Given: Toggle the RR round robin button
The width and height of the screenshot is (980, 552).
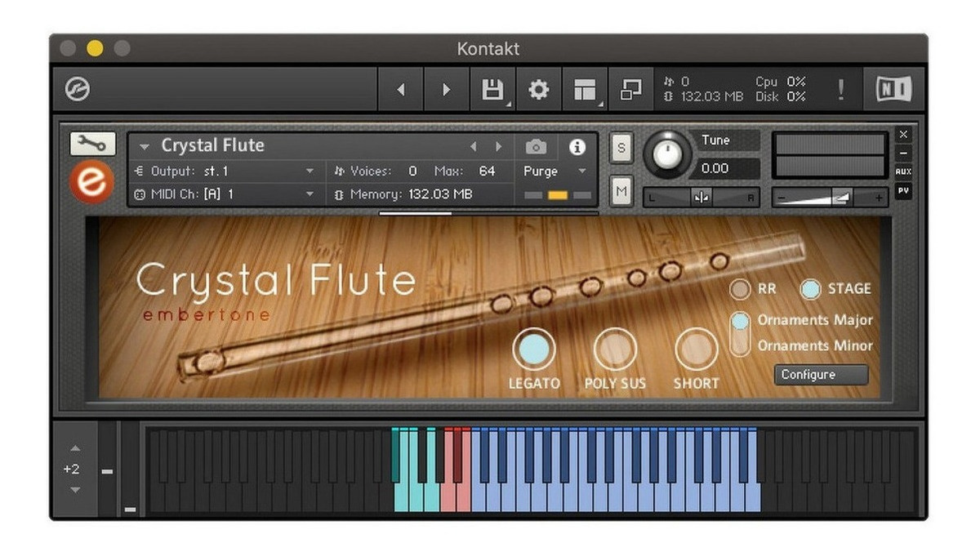Looking at the screenshot, I should 740,289.
